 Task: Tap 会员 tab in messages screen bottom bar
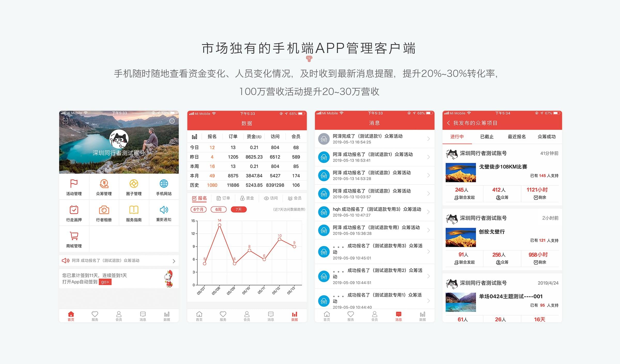pos(375,316)
